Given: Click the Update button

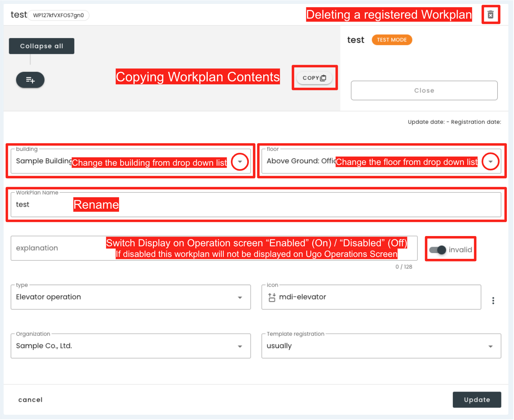Looking at the screenshot, I should 477,400.
